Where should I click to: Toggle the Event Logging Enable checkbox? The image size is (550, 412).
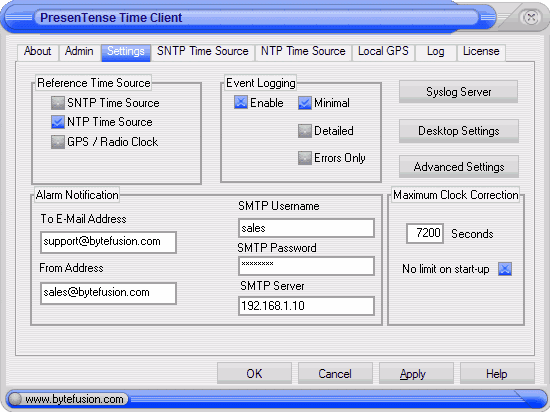tap(241, 102)
